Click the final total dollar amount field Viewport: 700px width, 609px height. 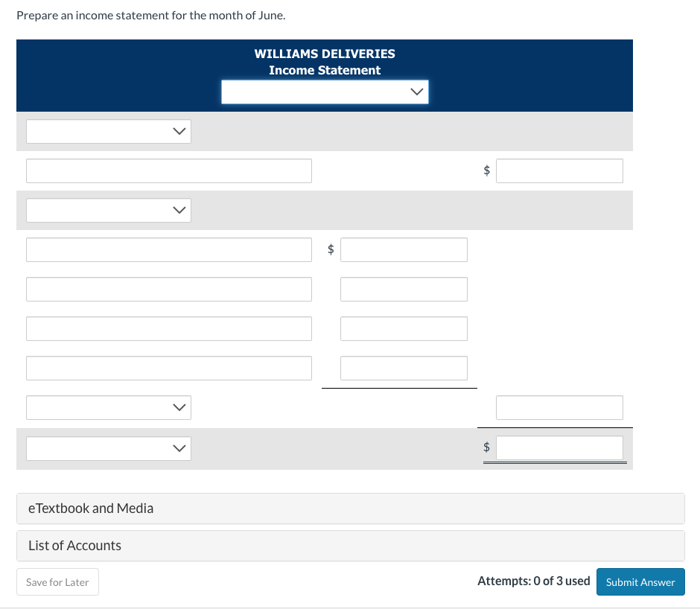pyautogui.click(x=559, y=447)
